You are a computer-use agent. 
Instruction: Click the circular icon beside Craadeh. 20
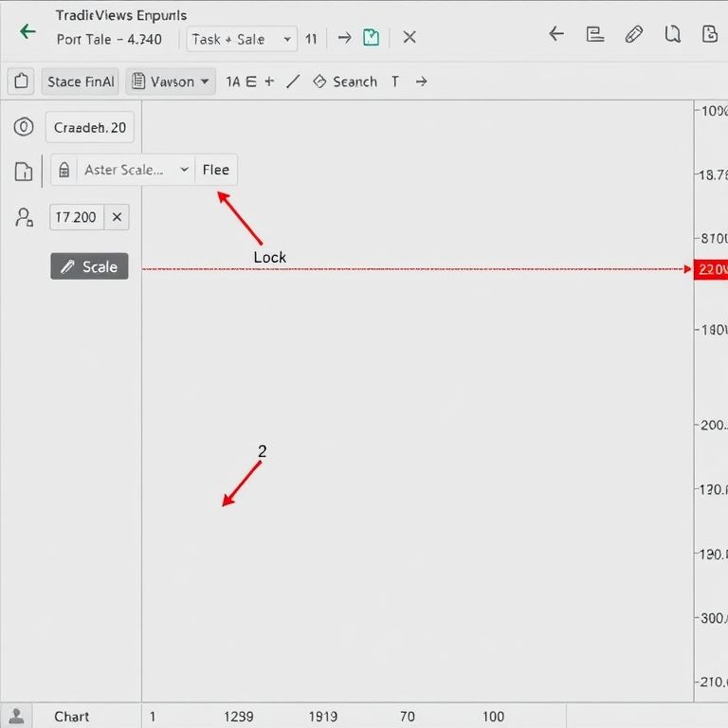click(24, 127)
